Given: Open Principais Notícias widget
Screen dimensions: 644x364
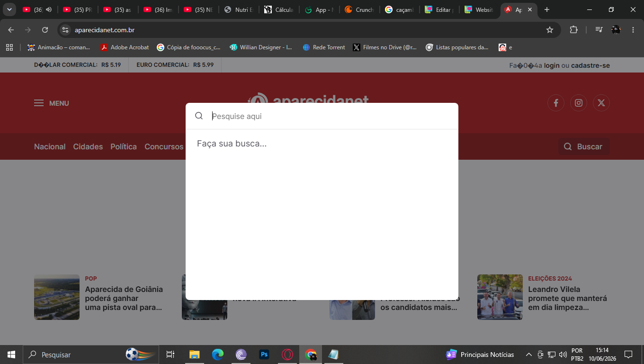Looking at the screenshot, I should [x=480, y=355].
